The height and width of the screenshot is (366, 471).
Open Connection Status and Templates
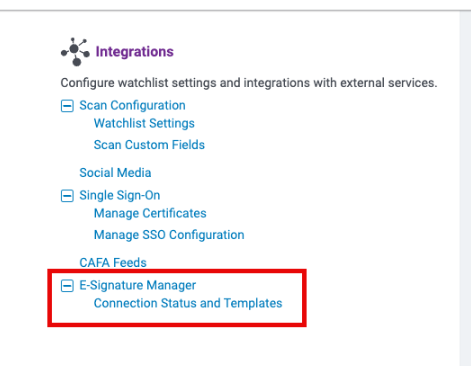click(188, 303)
